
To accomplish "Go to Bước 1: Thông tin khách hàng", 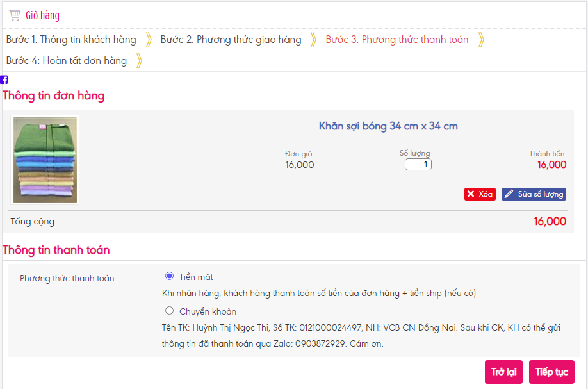I will coord(71,40).
